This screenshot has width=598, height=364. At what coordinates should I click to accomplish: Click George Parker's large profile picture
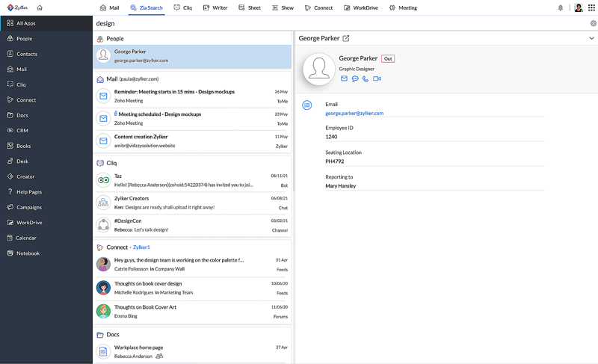click(x=319, y=69)
